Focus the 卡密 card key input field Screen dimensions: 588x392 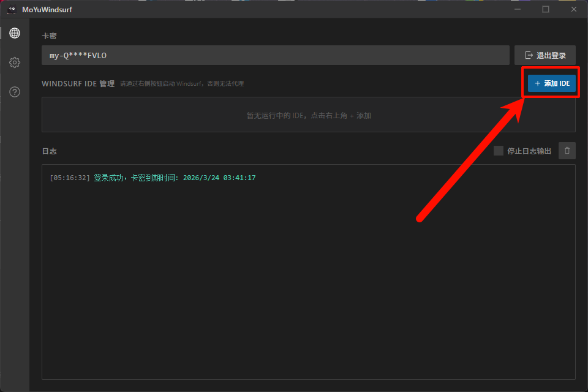(276, 55)
